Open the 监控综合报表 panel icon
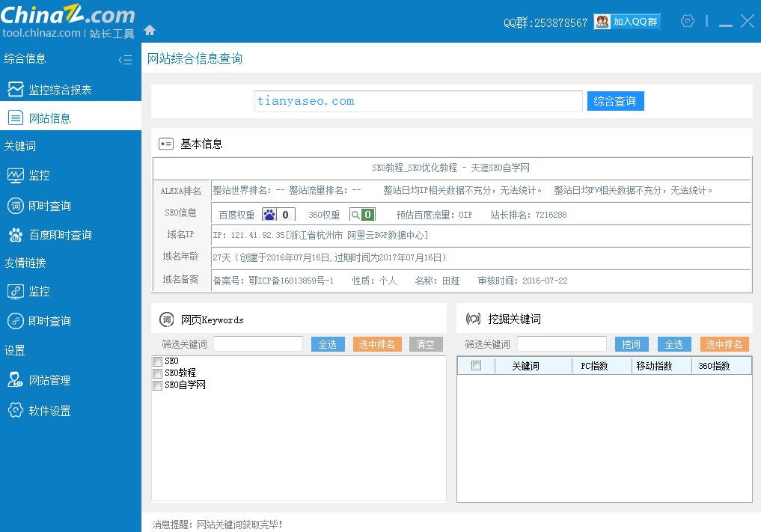Image resolution: width=761 pixels, height=532 pixels. coord(16,87)
